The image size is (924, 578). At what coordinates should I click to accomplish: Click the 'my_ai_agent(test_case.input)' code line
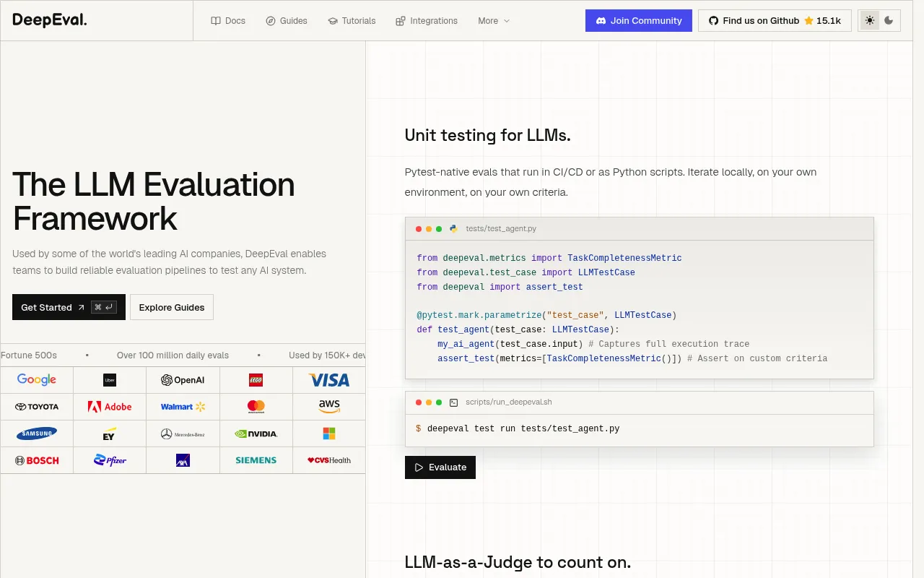pos(593,344)
